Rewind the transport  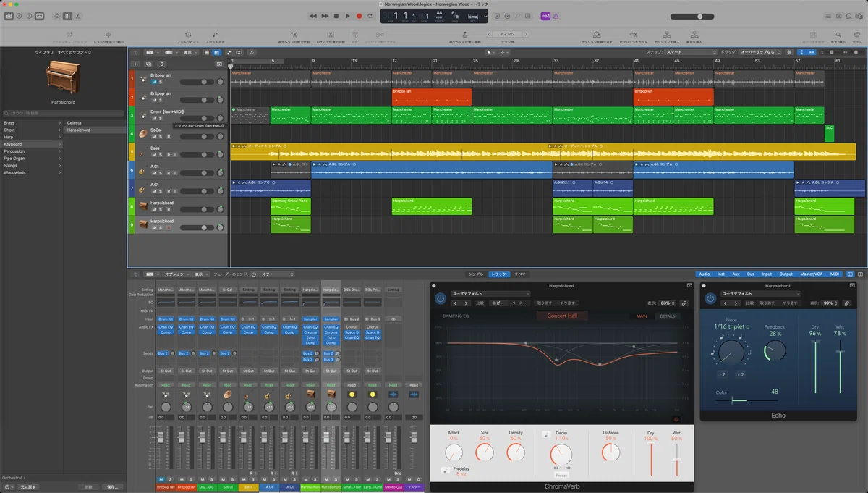point(313,16)
